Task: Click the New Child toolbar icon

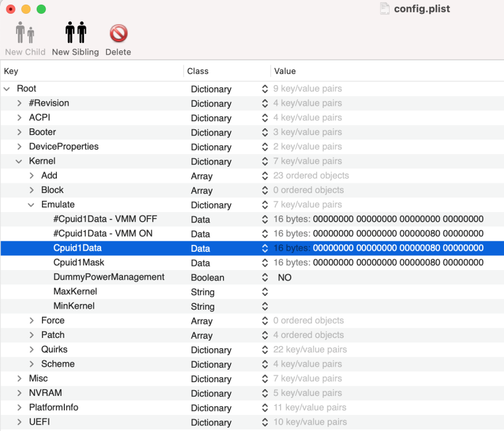Action: [x=25, y=32]
